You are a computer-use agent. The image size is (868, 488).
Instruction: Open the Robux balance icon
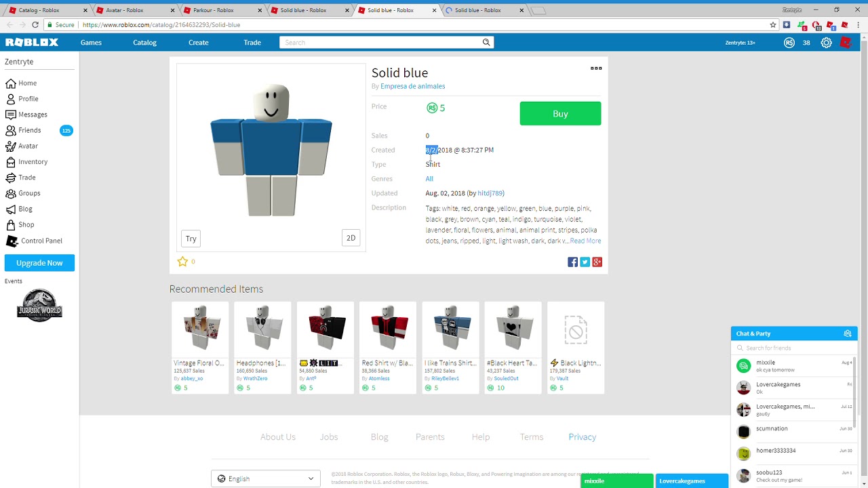(x=789, y=43)
